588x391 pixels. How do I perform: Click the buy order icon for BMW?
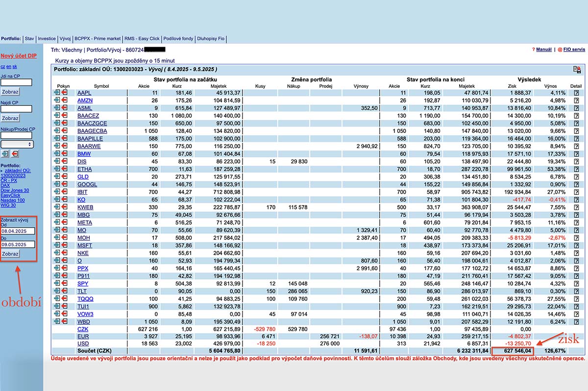pos(57,154)
